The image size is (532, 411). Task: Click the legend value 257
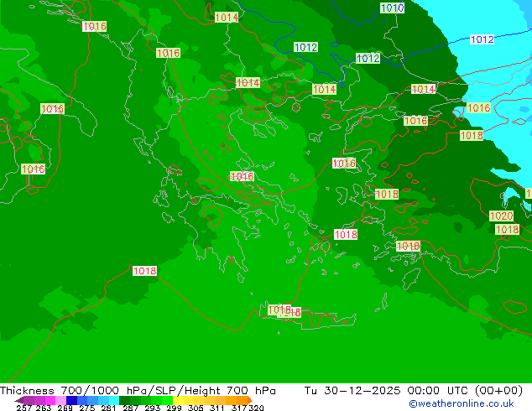(x=24, y=408)
